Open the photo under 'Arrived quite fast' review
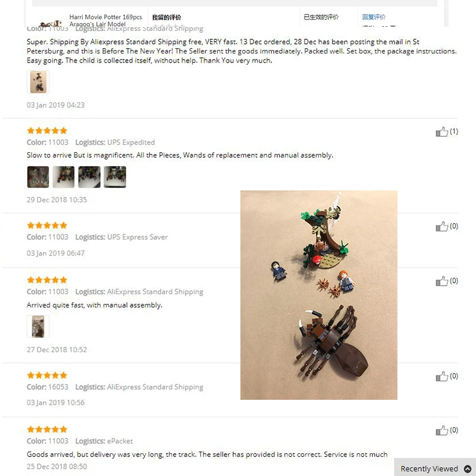 [38, 326]
